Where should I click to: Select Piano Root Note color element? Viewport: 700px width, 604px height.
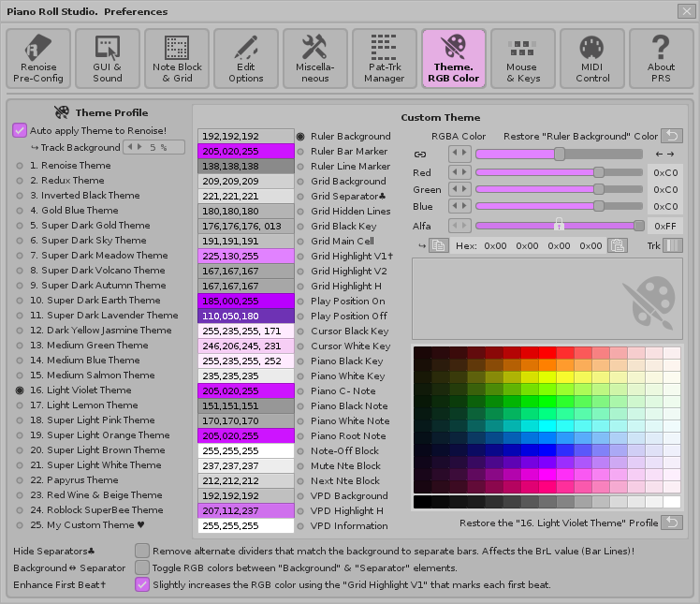[x=300, y=436]
